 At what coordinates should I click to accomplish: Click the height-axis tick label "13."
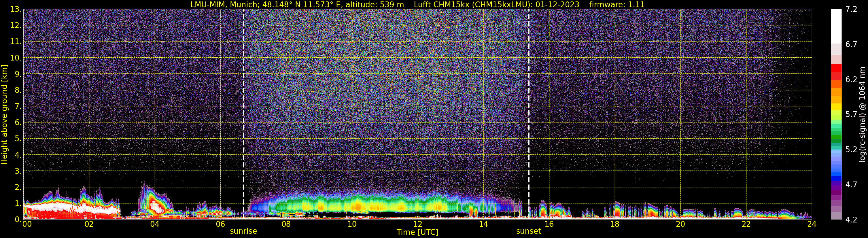(x=16, y=9)
